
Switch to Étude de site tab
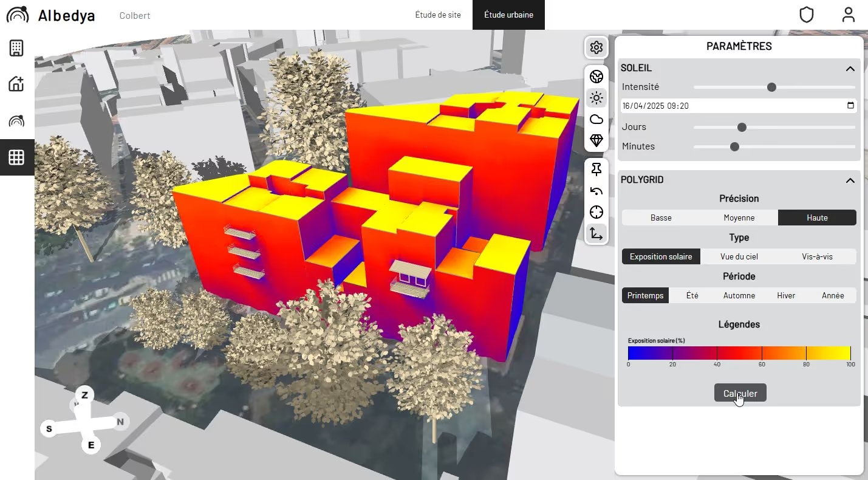coord(437,15)
